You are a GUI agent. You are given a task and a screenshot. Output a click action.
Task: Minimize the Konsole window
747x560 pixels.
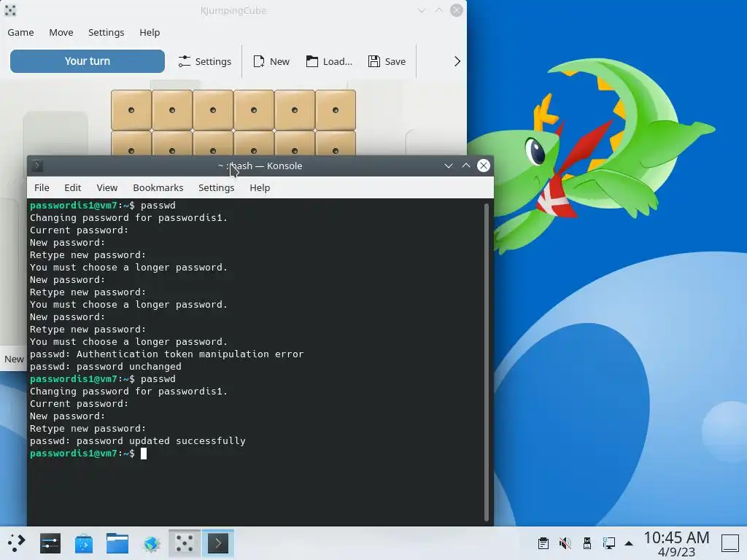click(449, 166)
